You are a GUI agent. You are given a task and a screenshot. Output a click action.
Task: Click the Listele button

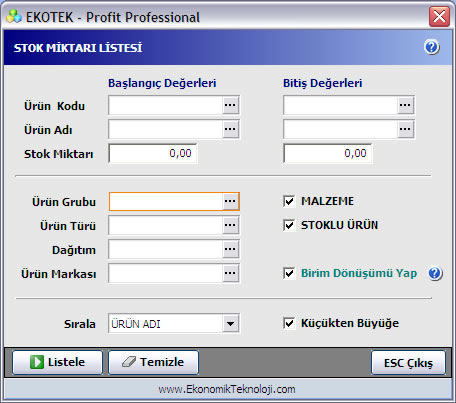tap(57, 362)
